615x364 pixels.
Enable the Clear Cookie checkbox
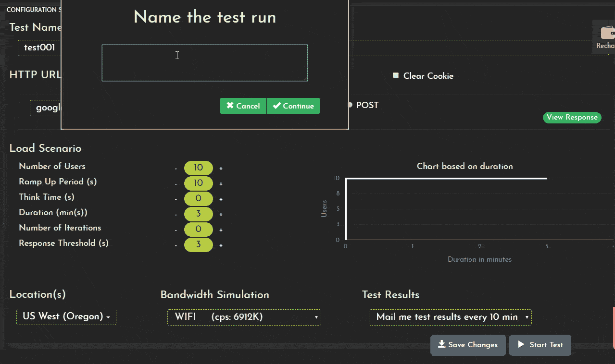coord(395,75)
